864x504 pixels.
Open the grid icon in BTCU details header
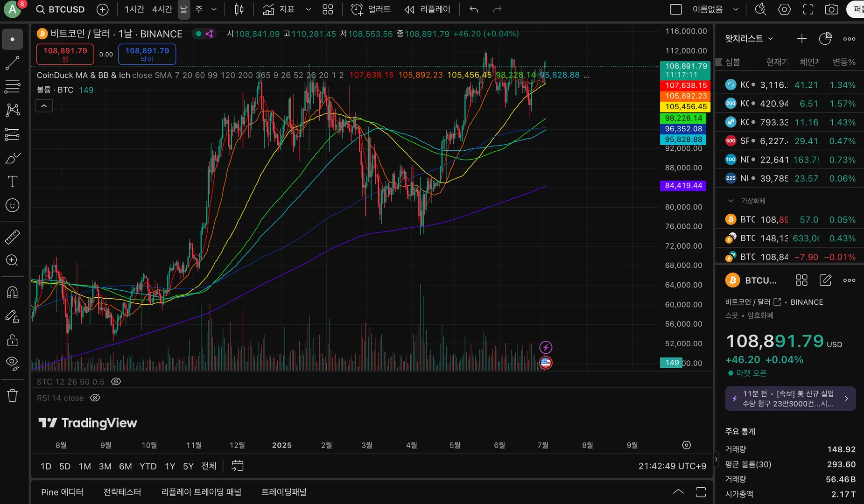point(801,280)
